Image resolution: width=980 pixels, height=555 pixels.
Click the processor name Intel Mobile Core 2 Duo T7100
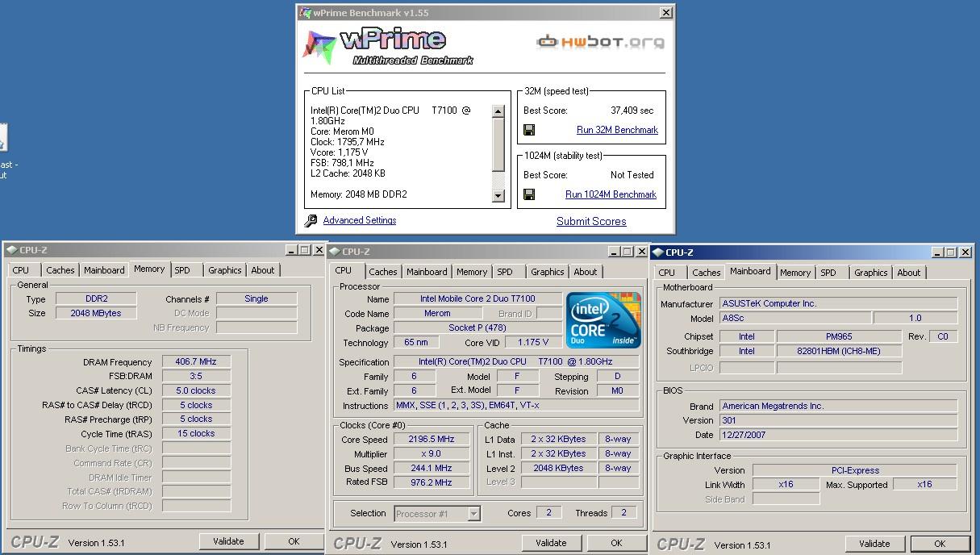477,299
